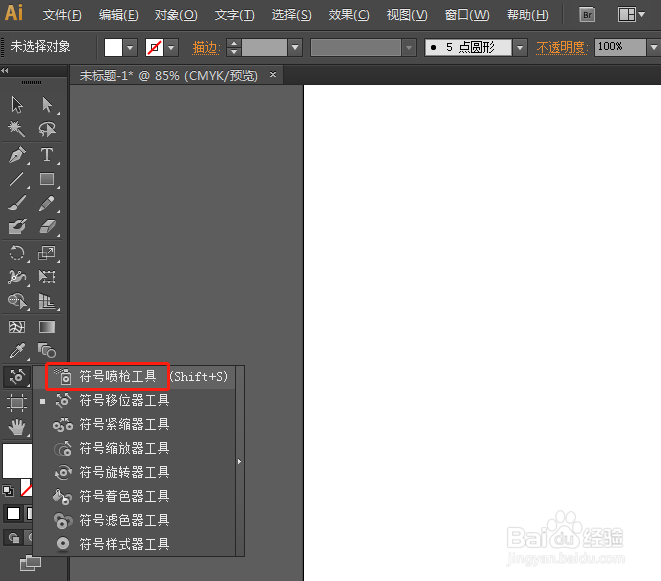
Task: Choose 符号滤色器工具 from the flyout
Action: pyautogui.click(x=135, y=520)
